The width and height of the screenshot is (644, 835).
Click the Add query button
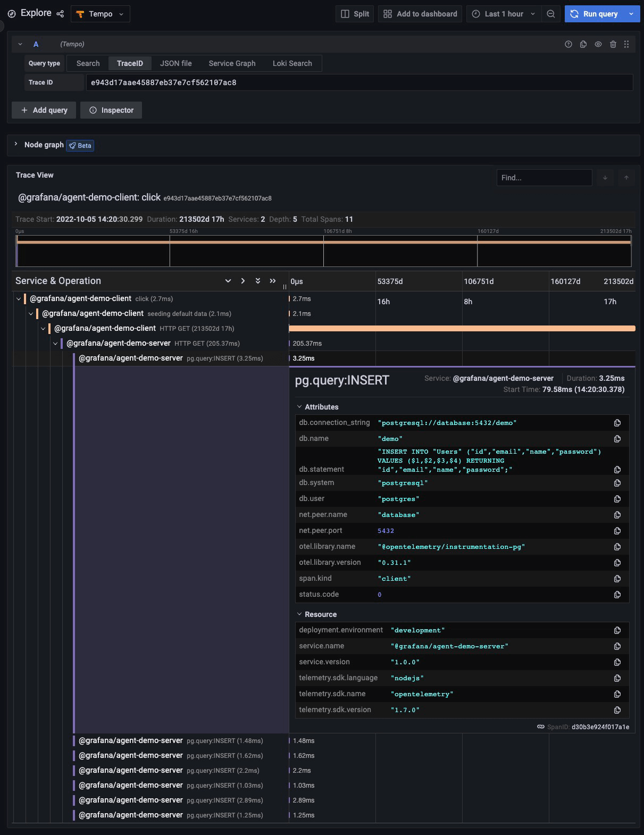coord(44,110)
